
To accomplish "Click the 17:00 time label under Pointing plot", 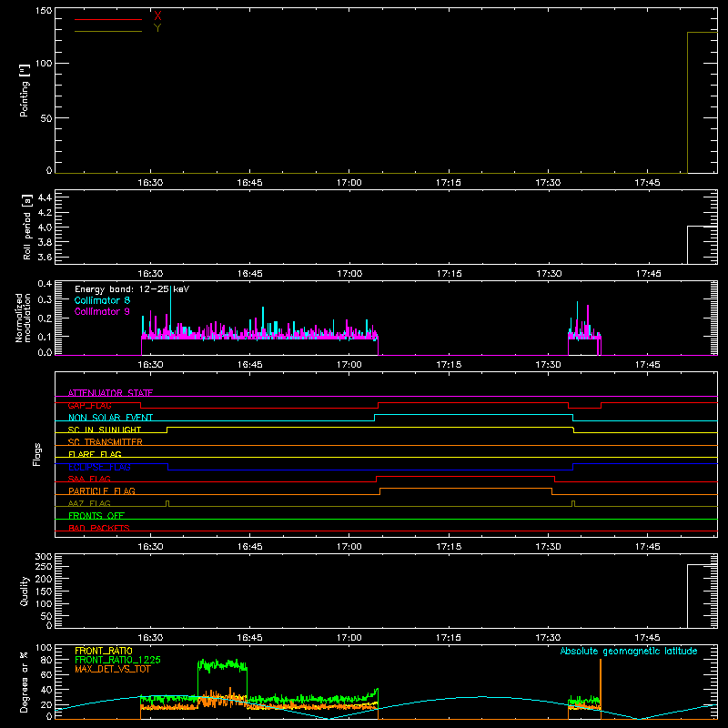I will [349, 183].
